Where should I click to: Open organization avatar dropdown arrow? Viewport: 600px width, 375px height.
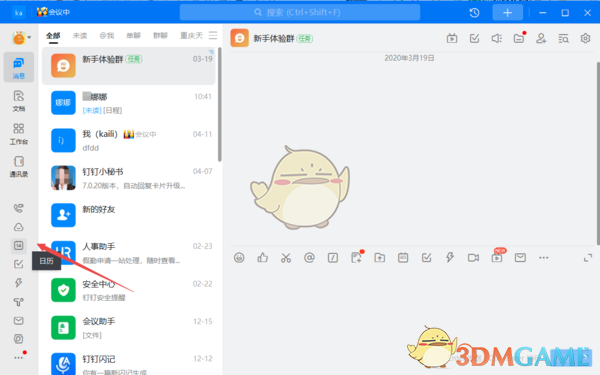click(29, 38)
